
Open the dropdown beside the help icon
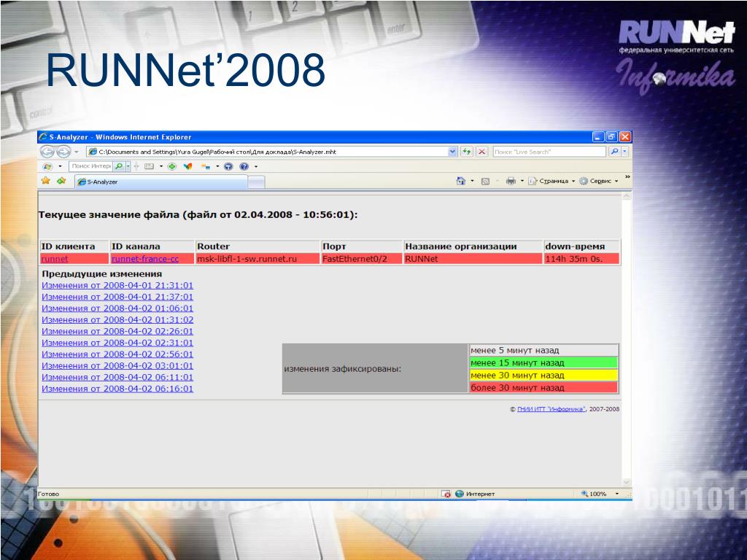click(x=256, y=167)
